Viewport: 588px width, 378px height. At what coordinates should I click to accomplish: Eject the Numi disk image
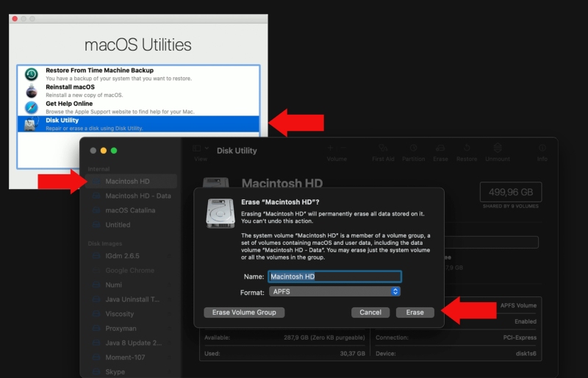(x=170, y=285)
